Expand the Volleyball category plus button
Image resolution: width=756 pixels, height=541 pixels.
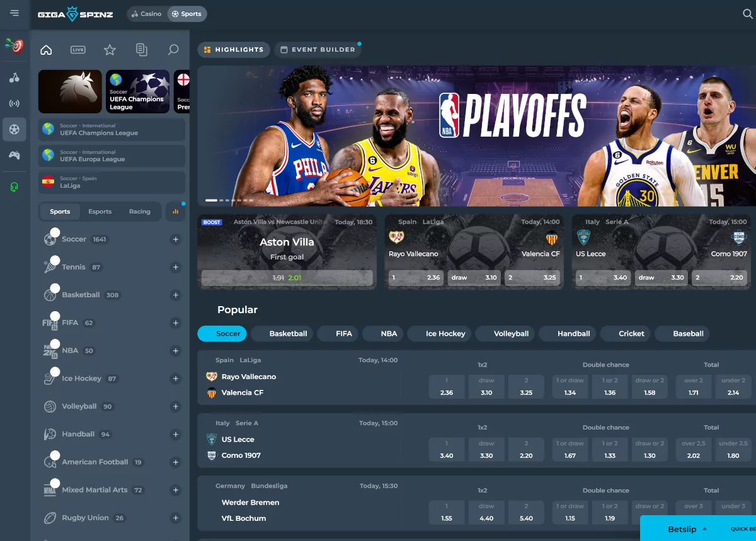pos(176,406)
